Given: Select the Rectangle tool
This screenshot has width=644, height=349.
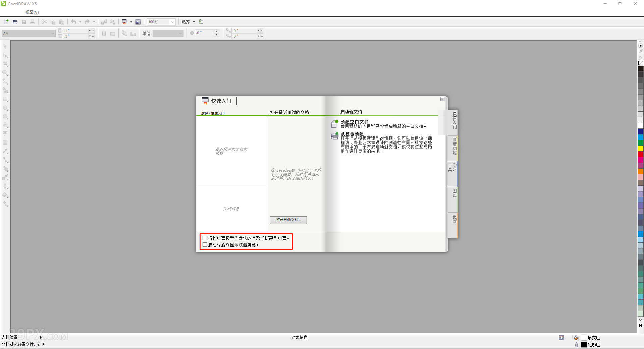Looking at the screenshot, I should point(5,99).
